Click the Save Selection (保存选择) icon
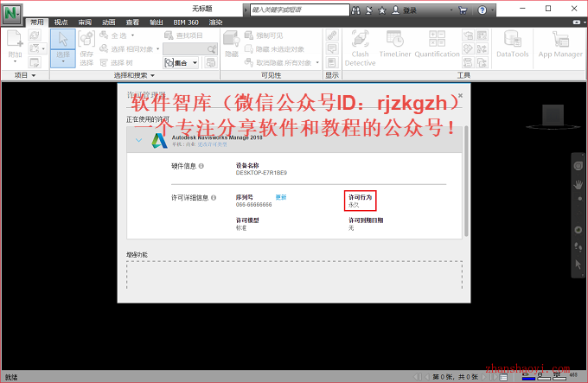This screenshot has width=588, height=383. click(x=86, y=39)
